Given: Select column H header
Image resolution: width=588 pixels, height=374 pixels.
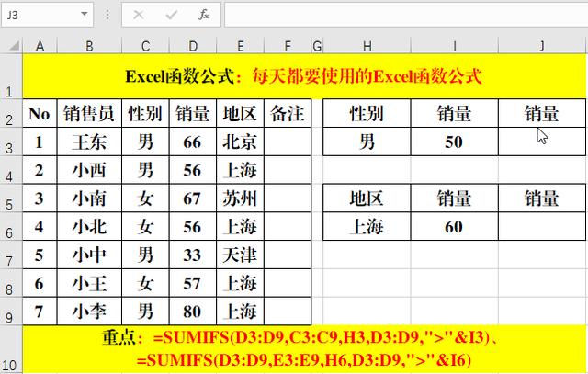Looking at the screenshot, I should click(367, 46).
